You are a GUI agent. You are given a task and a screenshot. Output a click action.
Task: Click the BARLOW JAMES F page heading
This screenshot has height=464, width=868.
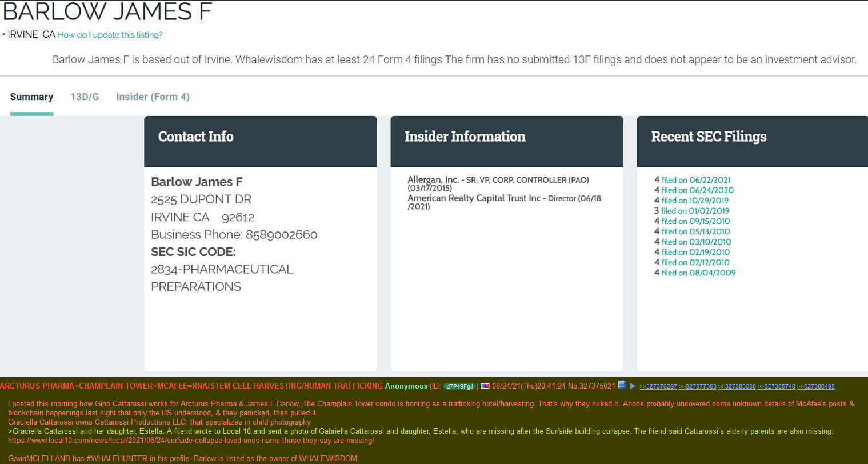click(107, 11)
